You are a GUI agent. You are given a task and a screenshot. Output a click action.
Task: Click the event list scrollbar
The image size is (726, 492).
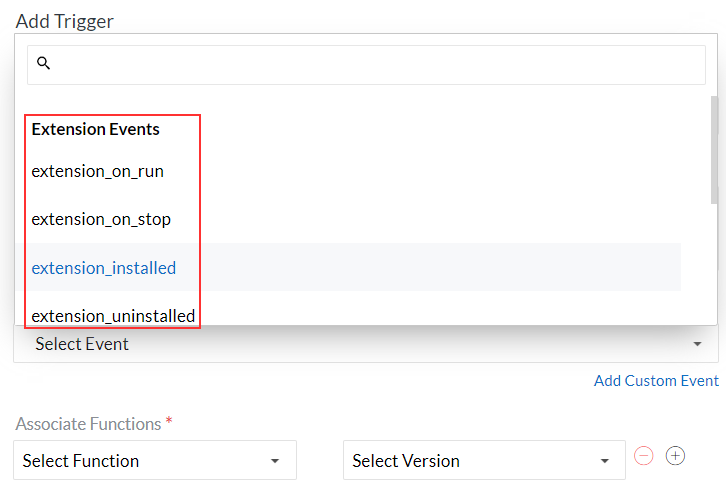713,150
